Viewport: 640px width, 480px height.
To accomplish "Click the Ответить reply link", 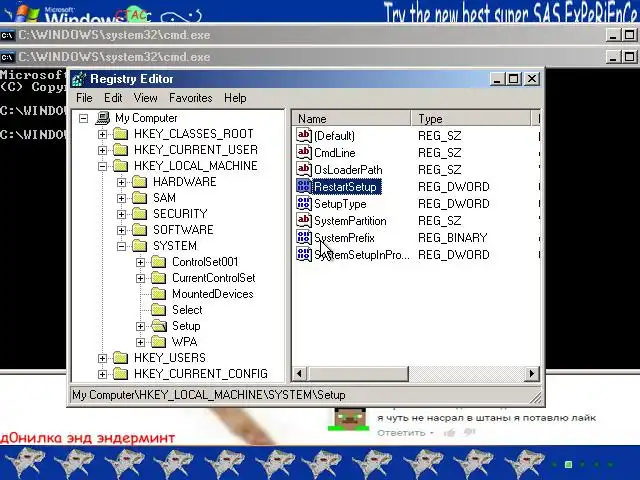I will click(401, 433).
